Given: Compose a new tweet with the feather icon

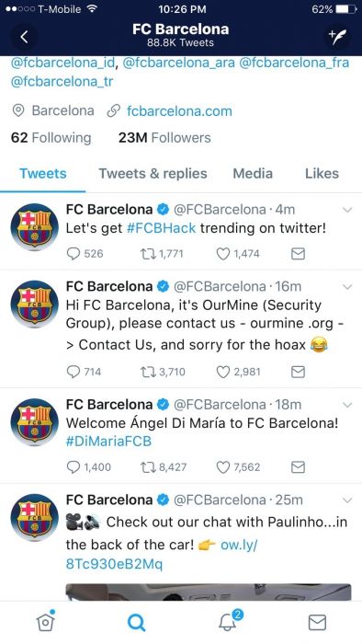Looking at the screenshot, I should (x=337, y=37).
